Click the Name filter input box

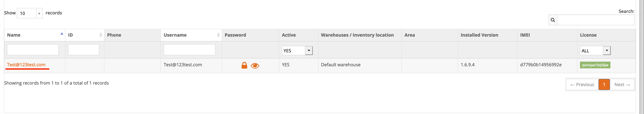coord(33,50)
